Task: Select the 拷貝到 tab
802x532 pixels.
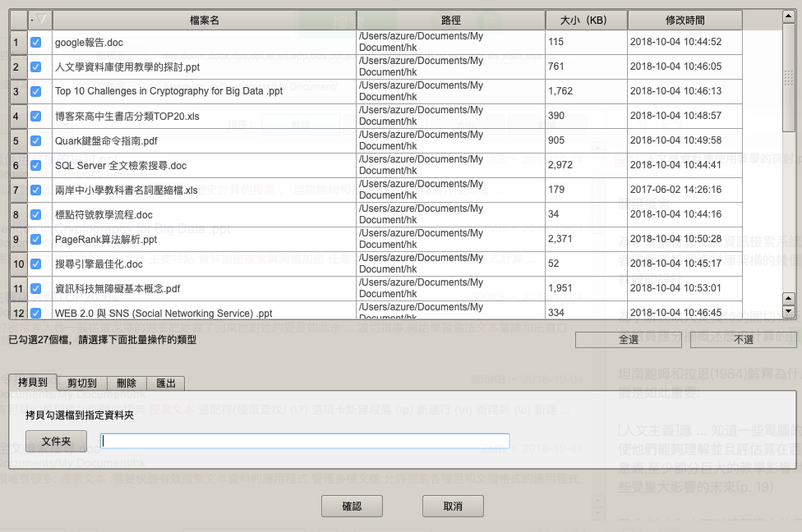Action: (33, 383)
